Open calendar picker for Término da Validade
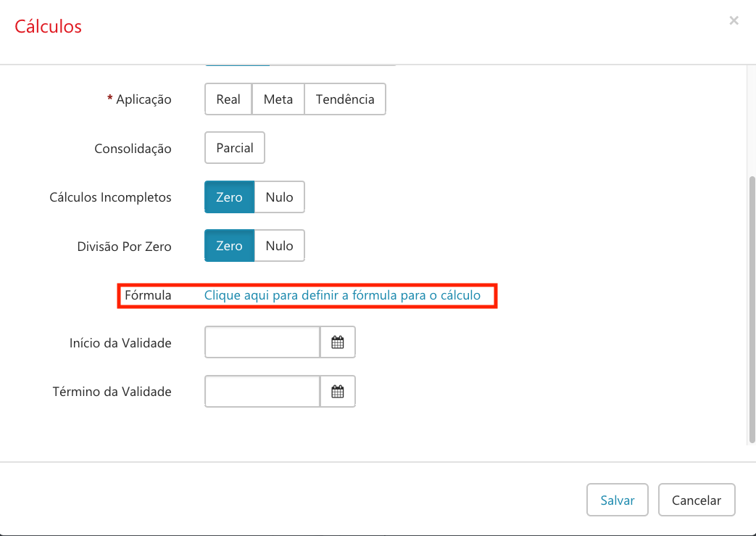This screenshot has width=756, height=536. click(338, 392)
